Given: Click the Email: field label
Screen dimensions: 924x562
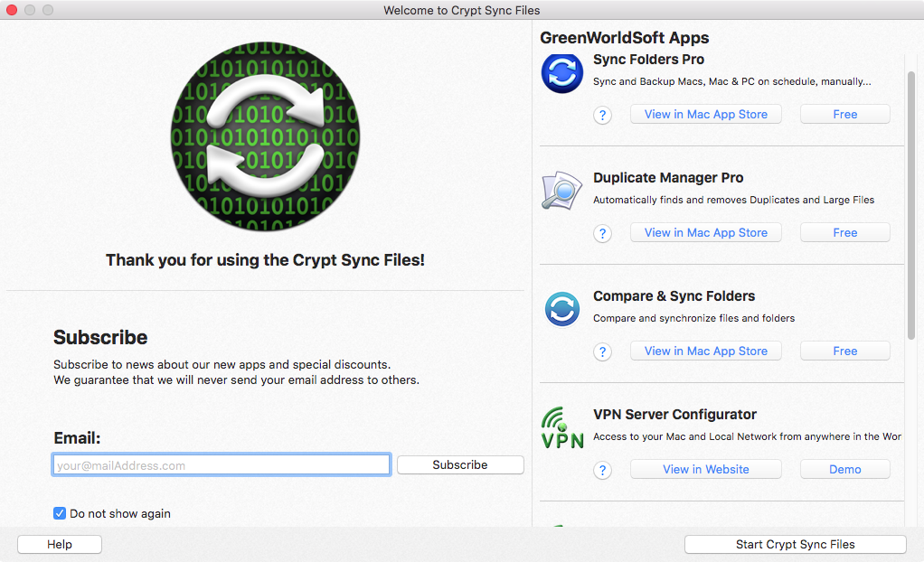Looking at the screenshot, I should (x=77, y=437).
